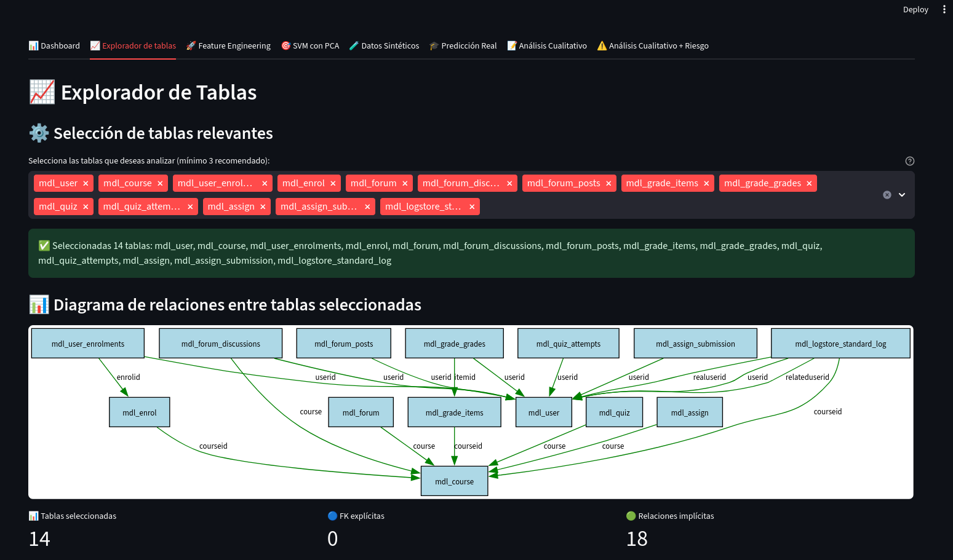Select the SVM con PCA tab

tap(310, 45)
